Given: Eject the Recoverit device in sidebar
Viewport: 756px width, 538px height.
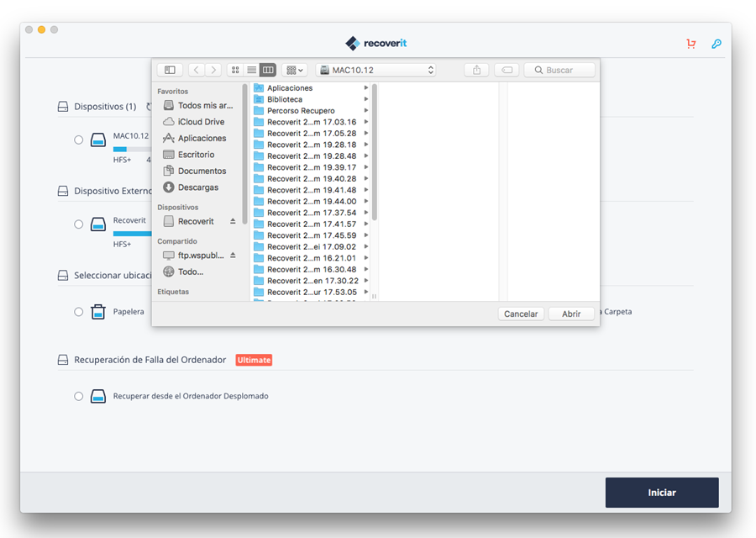Looking at the screenshot, I should (x=233, y=221).
